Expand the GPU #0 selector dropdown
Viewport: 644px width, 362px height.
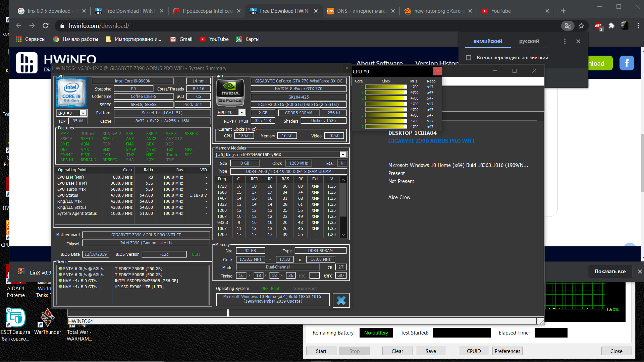(241, 113)
